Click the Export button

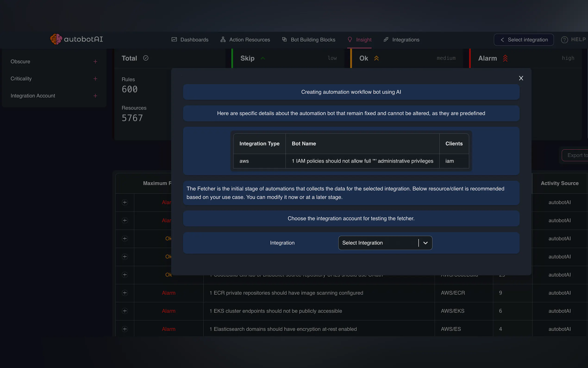click(577, 155)
